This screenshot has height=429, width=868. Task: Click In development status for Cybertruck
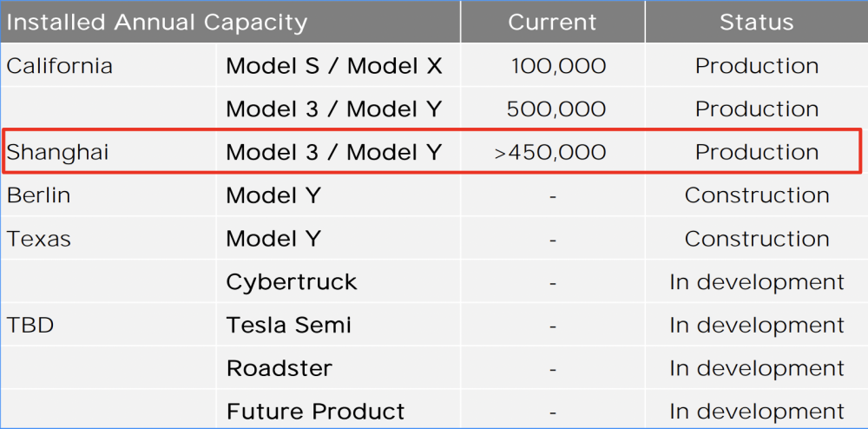pos(756,282)
